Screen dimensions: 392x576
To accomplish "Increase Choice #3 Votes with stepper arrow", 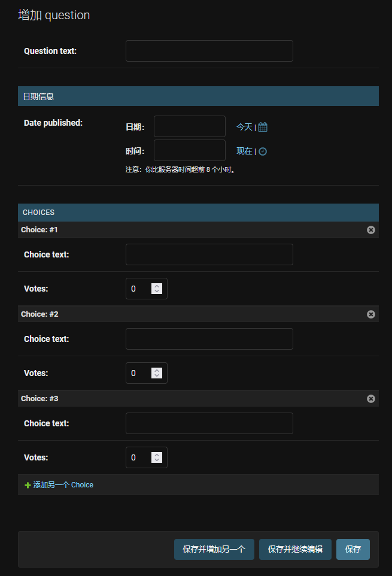I will click(x=157, y=455).
